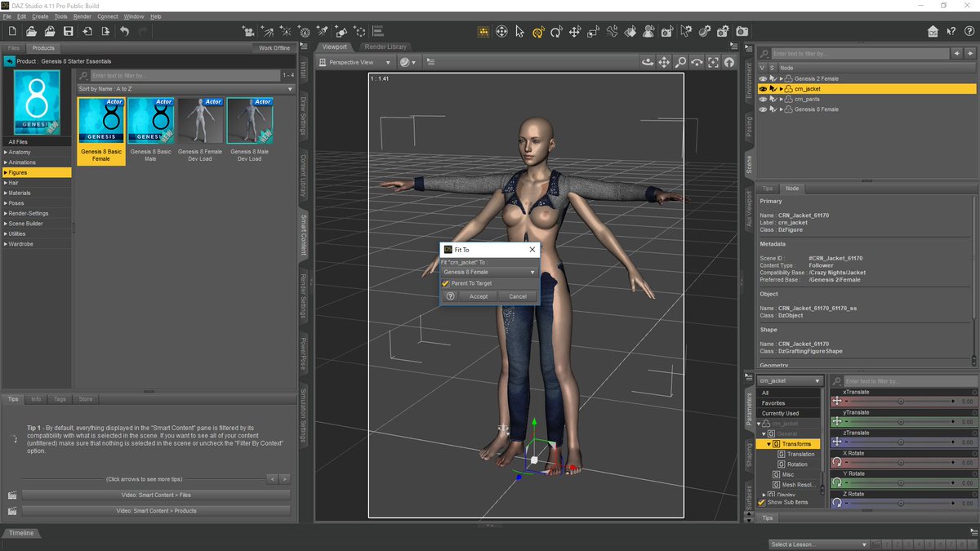The width and height of the screenshot is (980, 551).
Task: Click the Z Rotate slider
Action: (x=902, y=503)
